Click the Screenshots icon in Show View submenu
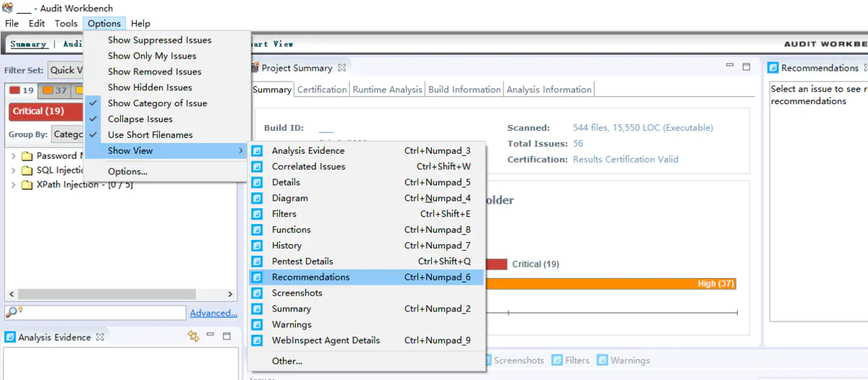Image resolution: width=868 pixels, height=380 pixels. (x=257, y=293)
